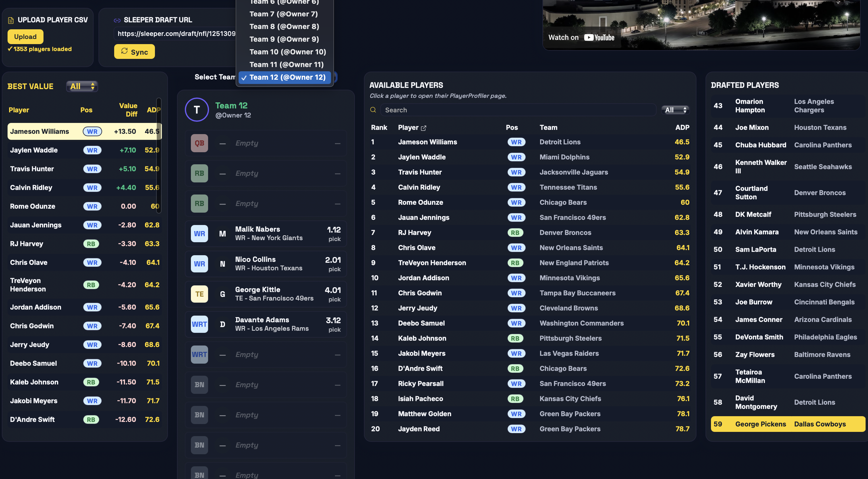Click the link icon beside Sleeper Draft URL
Viewport: 868px width, 479px height.
pos(117,20)
